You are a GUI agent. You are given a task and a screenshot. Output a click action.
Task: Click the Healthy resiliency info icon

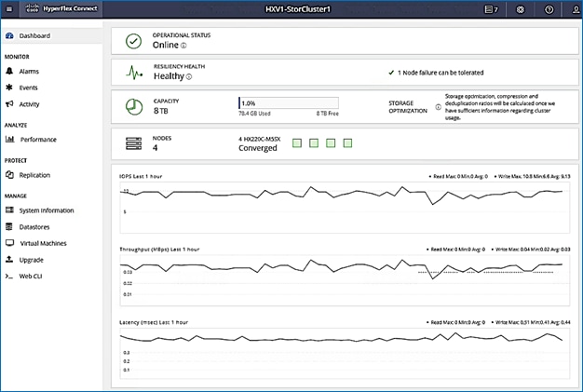pos(189,77)
